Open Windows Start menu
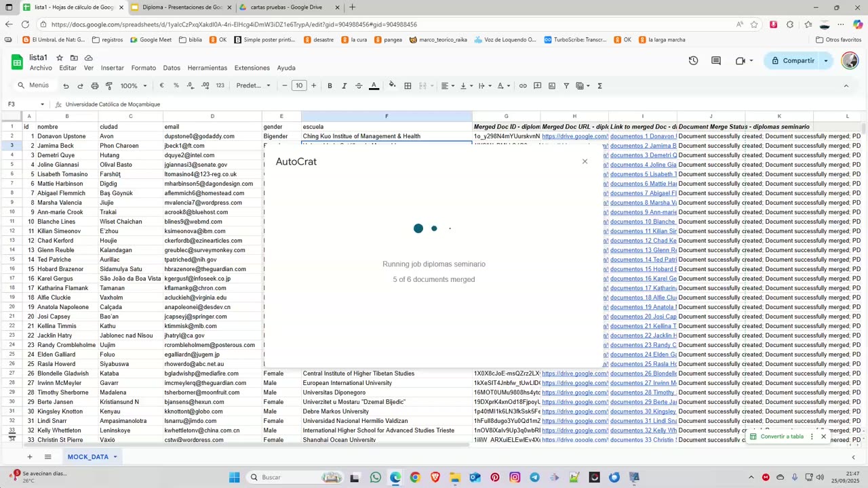 click(234, 477)
